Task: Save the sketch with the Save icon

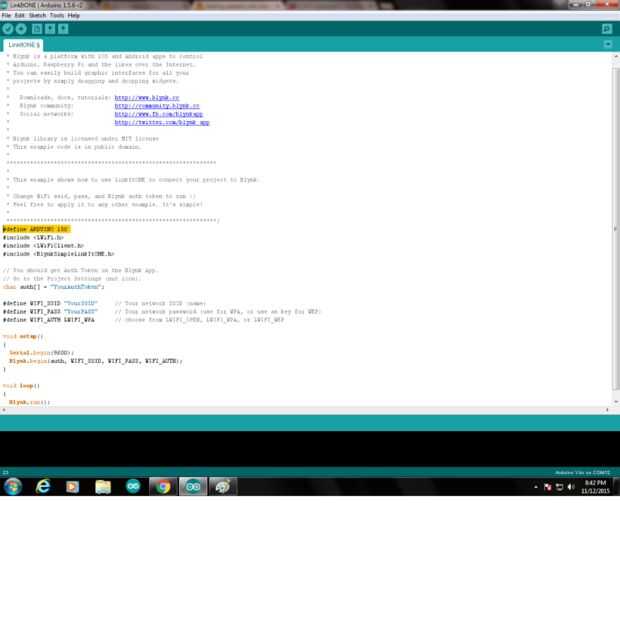Action: pos(63,29)
